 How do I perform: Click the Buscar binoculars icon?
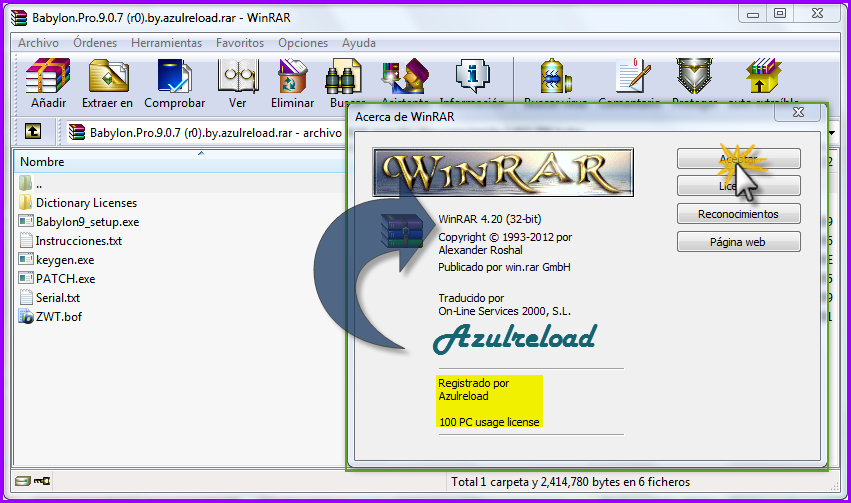click(x=344, y=78)
